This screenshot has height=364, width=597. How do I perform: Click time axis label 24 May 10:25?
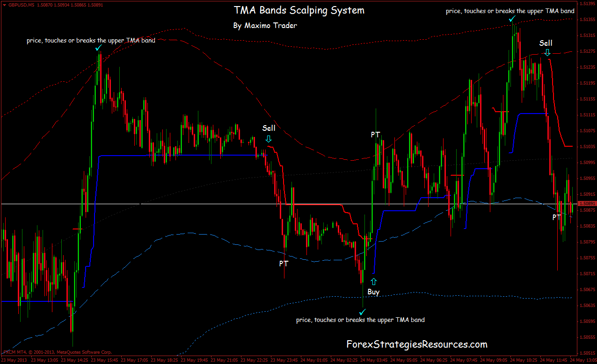point(524,361)
